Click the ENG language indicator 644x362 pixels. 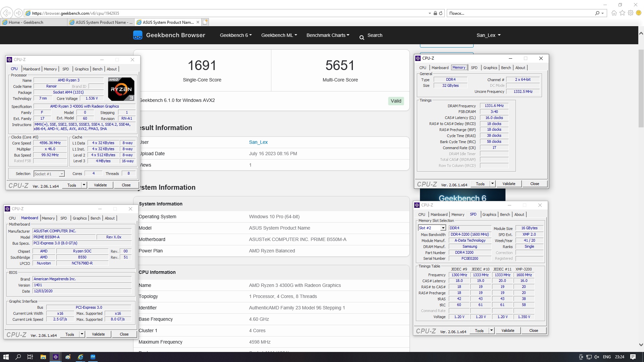(607, 357)
